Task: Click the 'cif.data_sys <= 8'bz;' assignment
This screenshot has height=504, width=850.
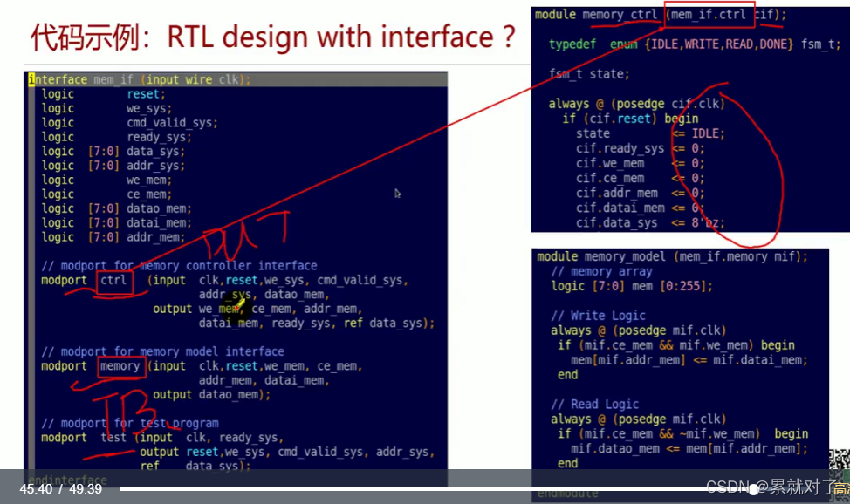Action: pyautogui.click(x=650, y=222)
